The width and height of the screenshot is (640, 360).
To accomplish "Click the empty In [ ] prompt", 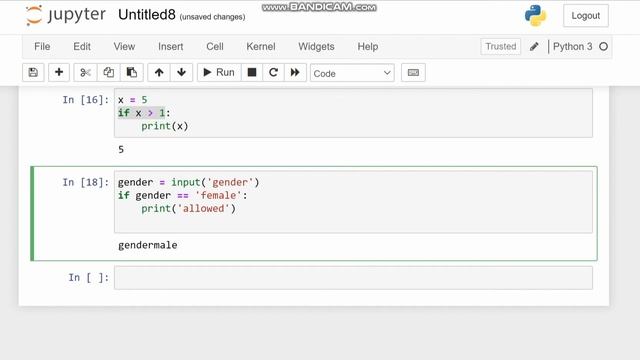I will coord(89,278).
